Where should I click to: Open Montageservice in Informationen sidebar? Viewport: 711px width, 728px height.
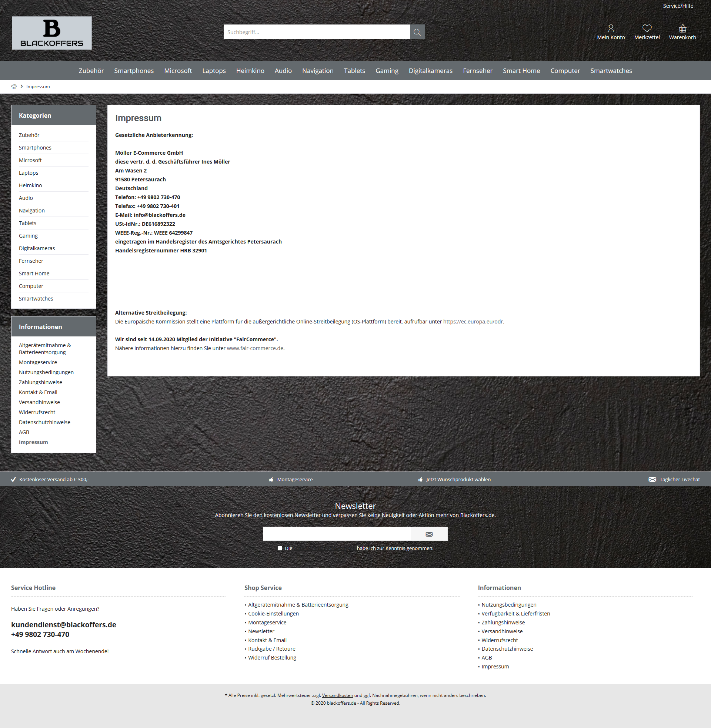click(38, 362)
